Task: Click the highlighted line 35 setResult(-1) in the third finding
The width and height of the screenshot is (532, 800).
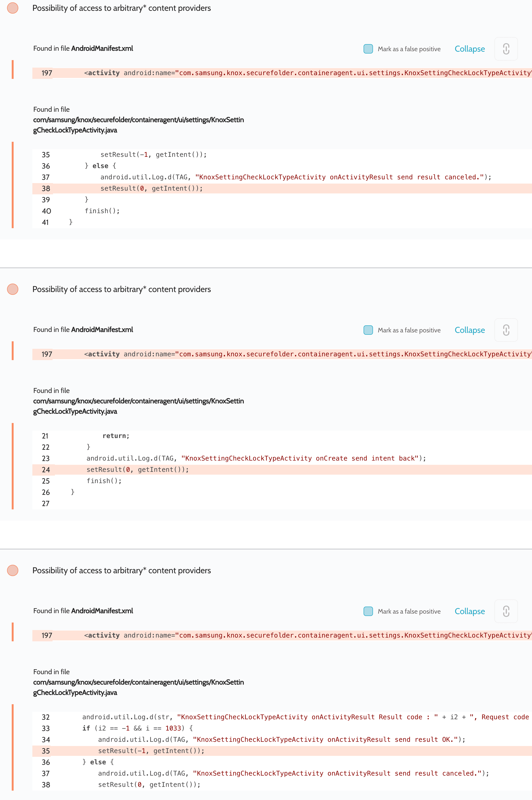Action: 151,751
